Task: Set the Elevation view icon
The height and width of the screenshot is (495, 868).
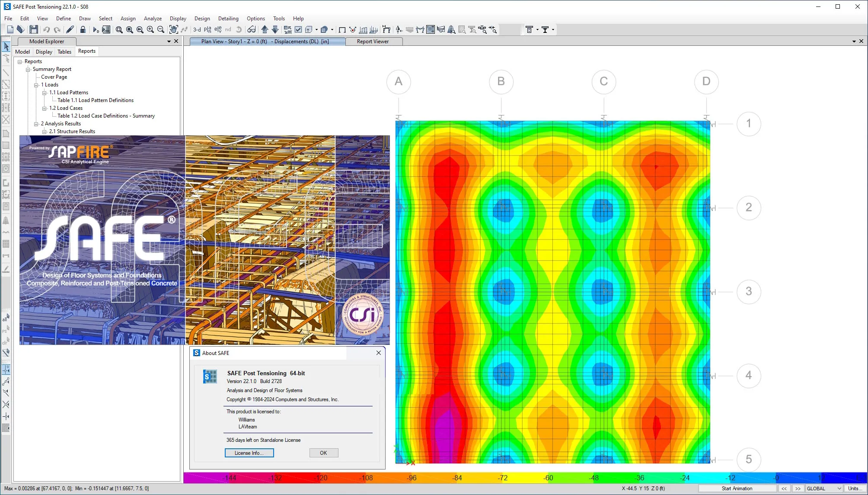Action: tap(218, 29)
